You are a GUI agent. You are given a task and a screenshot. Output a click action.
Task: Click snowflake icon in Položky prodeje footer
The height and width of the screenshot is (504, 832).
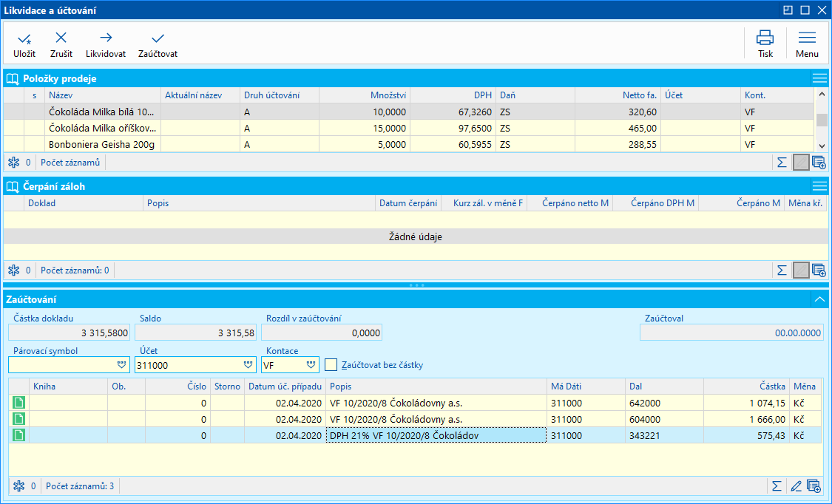(x=14, y=162)
